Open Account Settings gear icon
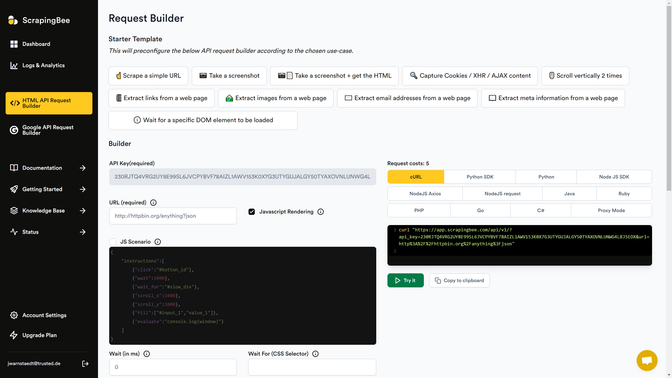 coord(14,315)
